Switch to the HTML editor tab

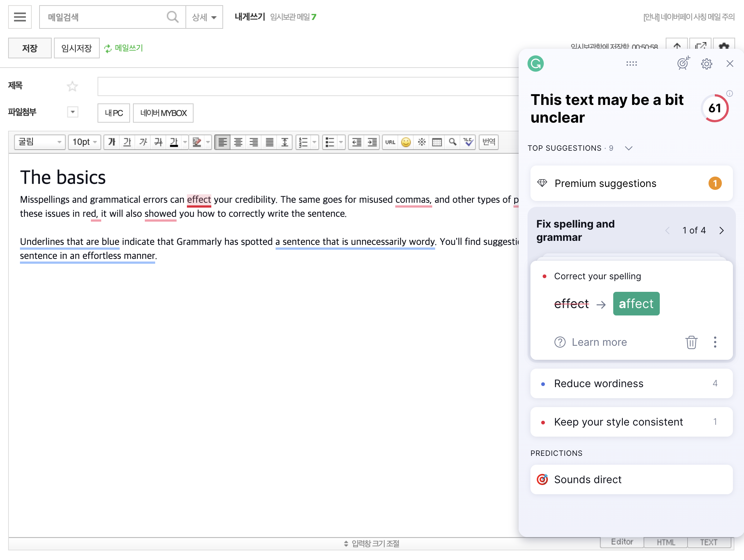tap(666, 542)
